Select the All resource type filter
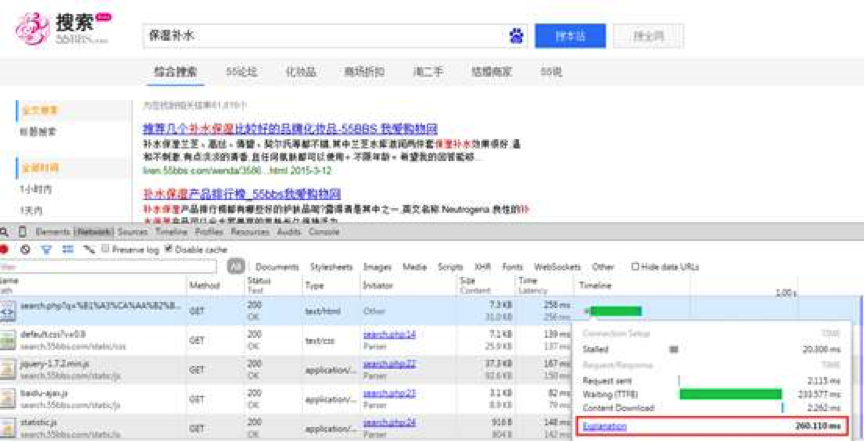Viewport: 865px width, 442px height. pos(236,267)
